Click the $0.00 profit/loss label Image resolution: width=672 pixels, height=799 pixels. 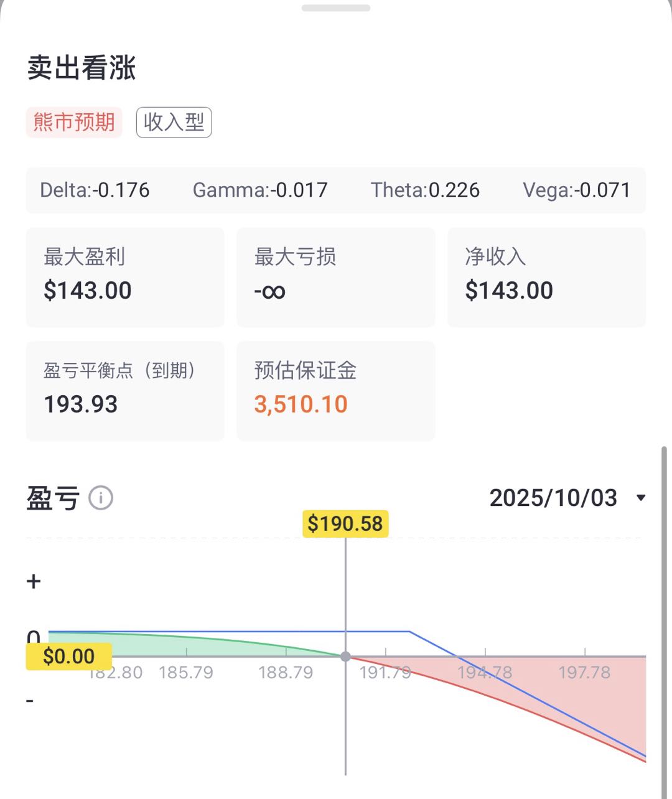coord(68,656)
